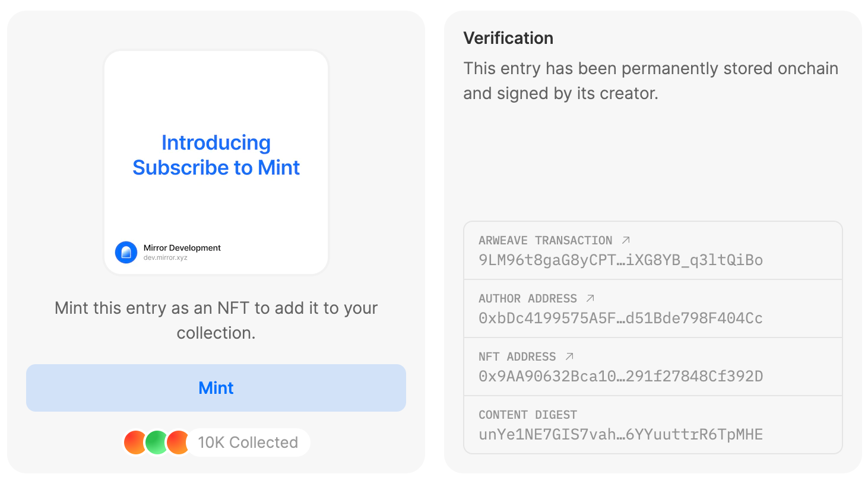Click the NFT ADDRESS label
Screen dimensions: 868x484
[x=517, y=356]
